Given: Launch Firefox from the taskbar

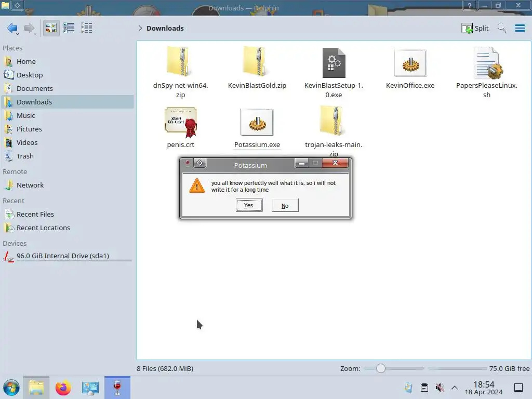Looking at the screenshot, I should coord(63,388).
